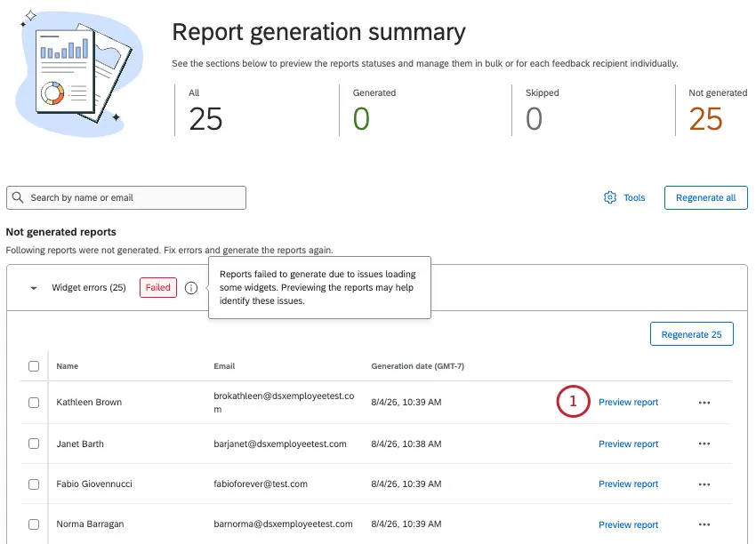Click the Regenerate 25 button
Viewport: 756px width, 544px height.
pyautogui.click(x=691, y=334)
